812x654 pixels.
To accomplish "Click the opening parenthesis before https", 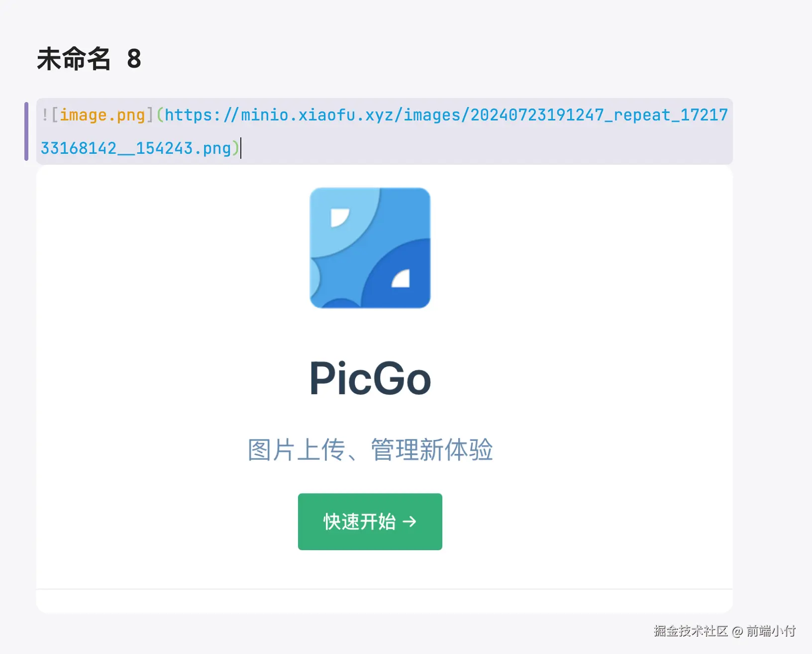I will [x=160, y=115].
